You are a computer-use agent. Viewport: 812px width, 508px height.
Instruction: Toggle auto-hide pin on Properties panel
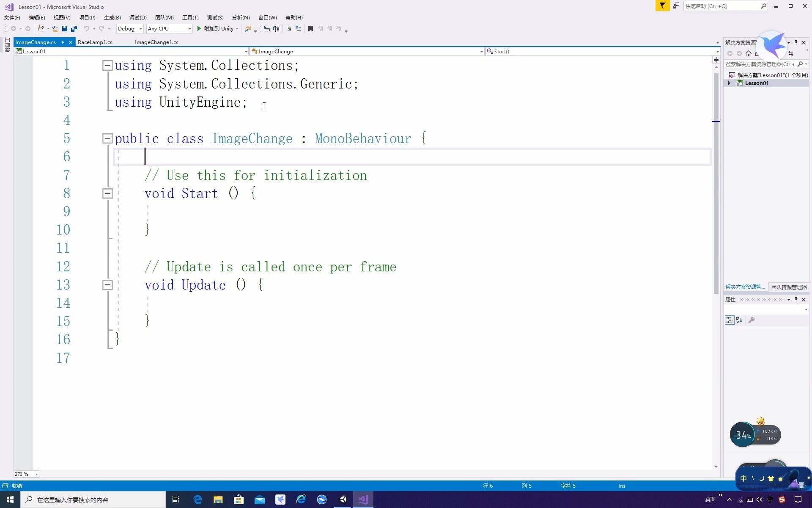pos(796,299)
